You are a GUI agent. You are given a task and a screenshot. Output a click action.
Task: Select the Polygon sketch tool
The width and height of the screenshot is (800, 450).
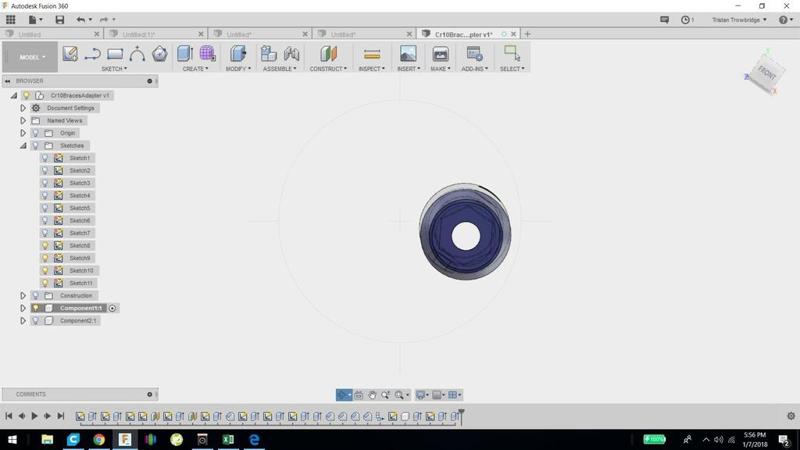point(160,54)
